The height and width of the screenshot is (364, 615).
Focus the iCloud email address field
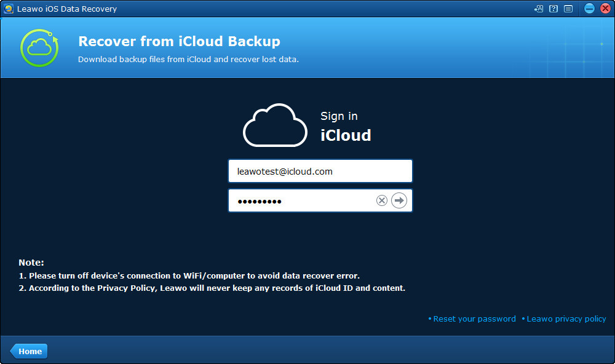(x=320, y=172)
